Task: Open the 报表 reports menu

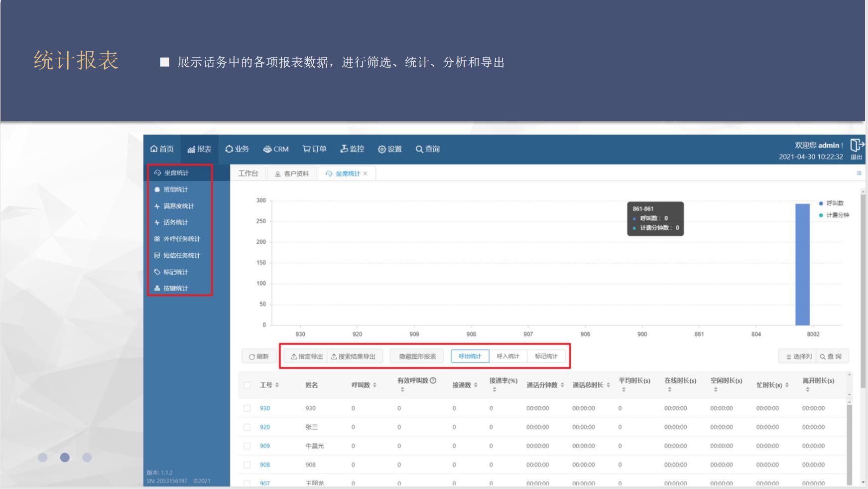Action: click(199, 149)
